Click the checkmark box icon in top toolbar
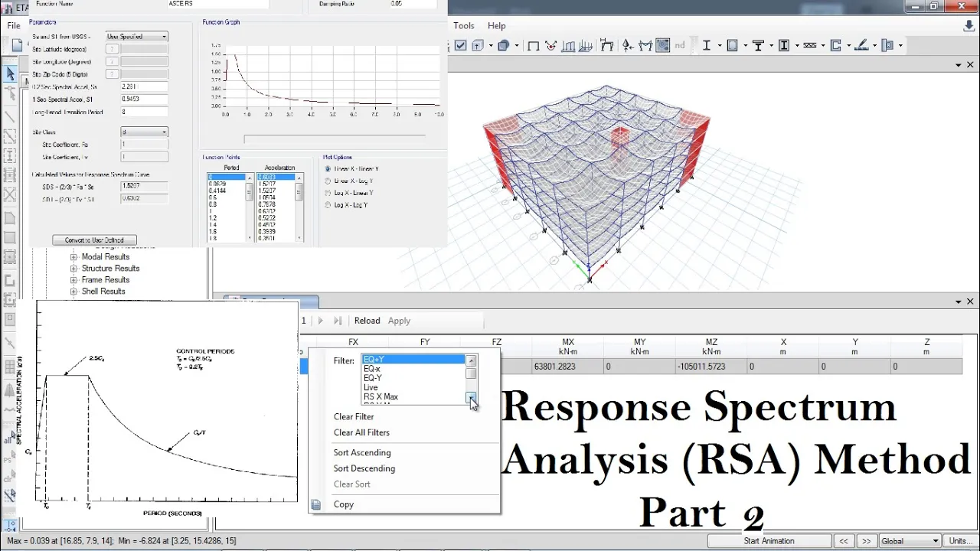The height and width of the screenshot is (551, 980). (x=460, y=45)
